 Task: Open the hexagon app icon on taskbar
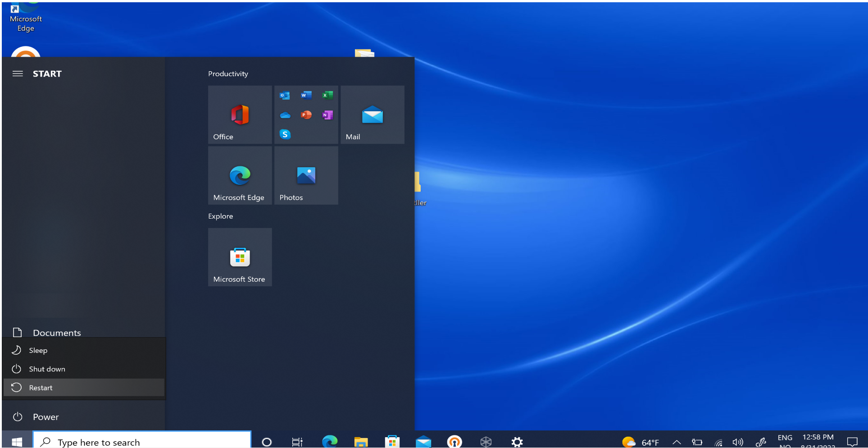click(x=486, y=442)
